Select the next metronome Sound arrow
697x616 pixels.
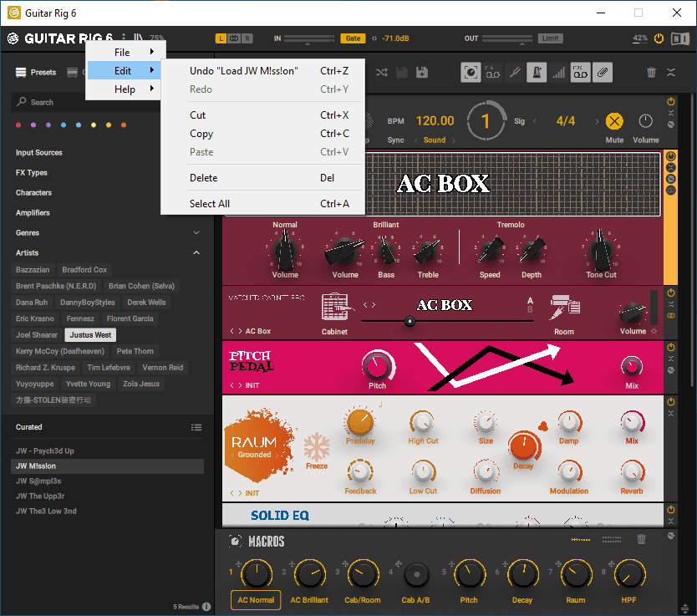(454, 140)
